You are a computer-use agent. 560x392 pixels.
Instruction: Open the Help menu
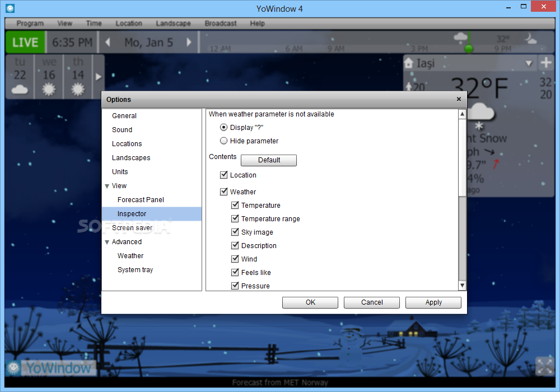click(x=257, y=23)
